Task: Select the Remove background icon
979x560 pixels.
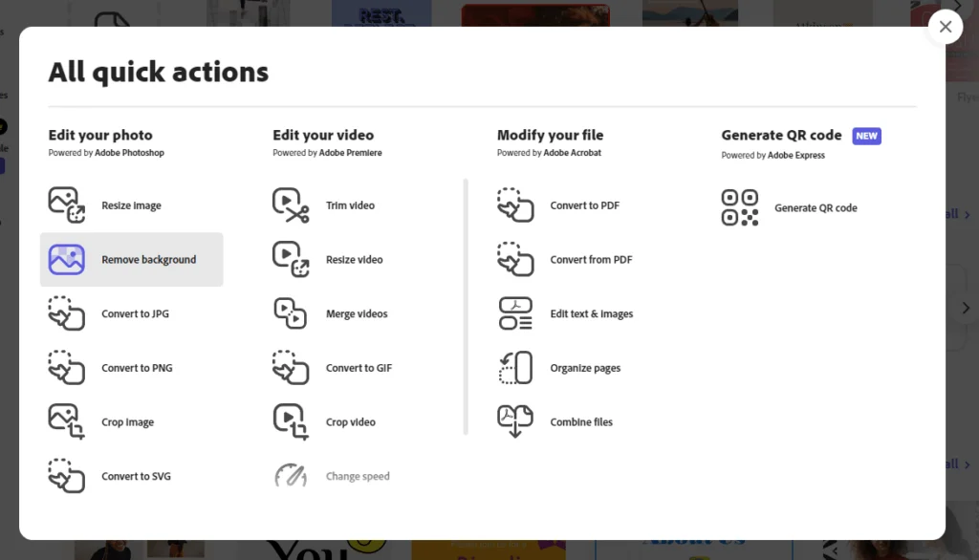Action: click(x=66, y=259)
